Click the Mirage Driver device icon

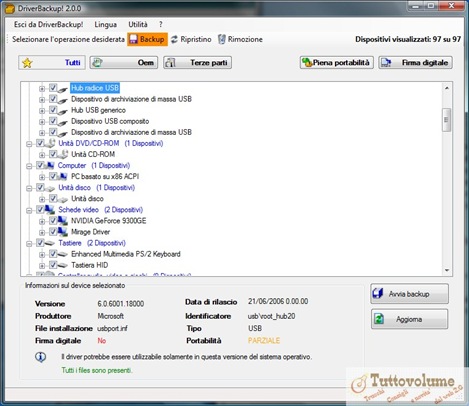(63, 232)
